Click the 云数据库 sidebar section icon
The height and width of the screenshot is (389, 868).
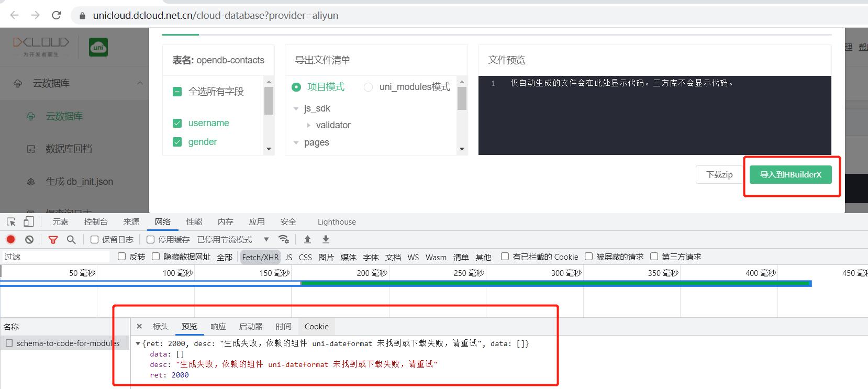[18, 83]
